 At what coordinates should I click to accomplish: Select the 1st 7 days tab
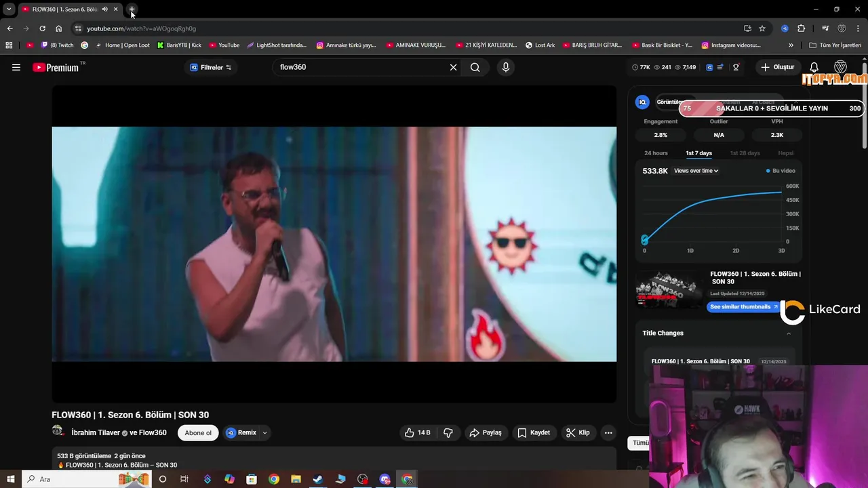698,153
